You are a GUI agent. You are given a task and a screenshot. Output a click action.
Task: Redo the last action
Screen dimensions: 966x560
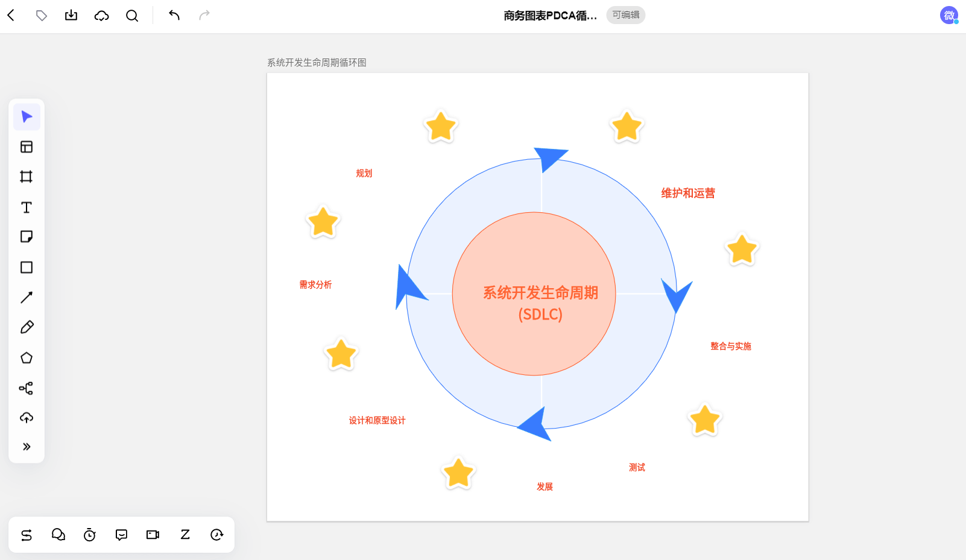(204, 15)
